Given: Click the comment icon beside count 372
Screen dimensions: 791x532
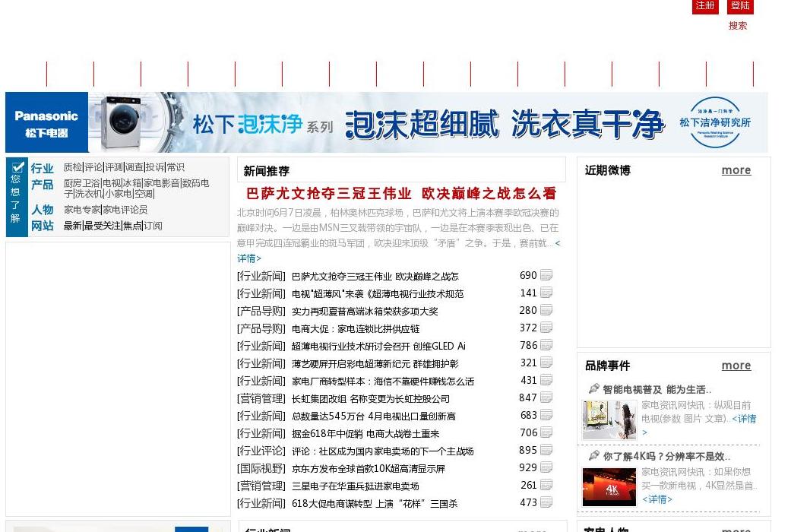Looking at the screenshot, I should pyautogui.click(x=546, y=328).
